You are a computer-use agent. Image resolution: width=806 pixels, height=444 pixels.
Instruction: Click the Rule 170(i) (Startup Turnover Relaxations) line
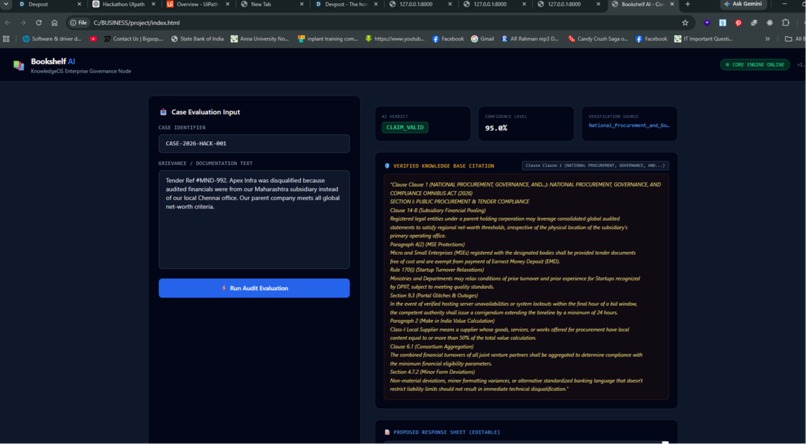pyautogui.click(x=436, y=270)
